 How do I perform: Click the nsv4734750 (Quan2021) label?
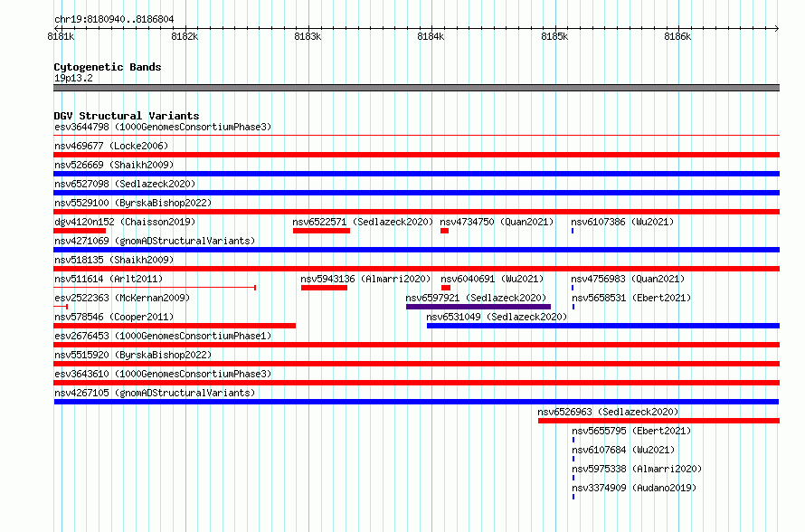coord(497,222)
